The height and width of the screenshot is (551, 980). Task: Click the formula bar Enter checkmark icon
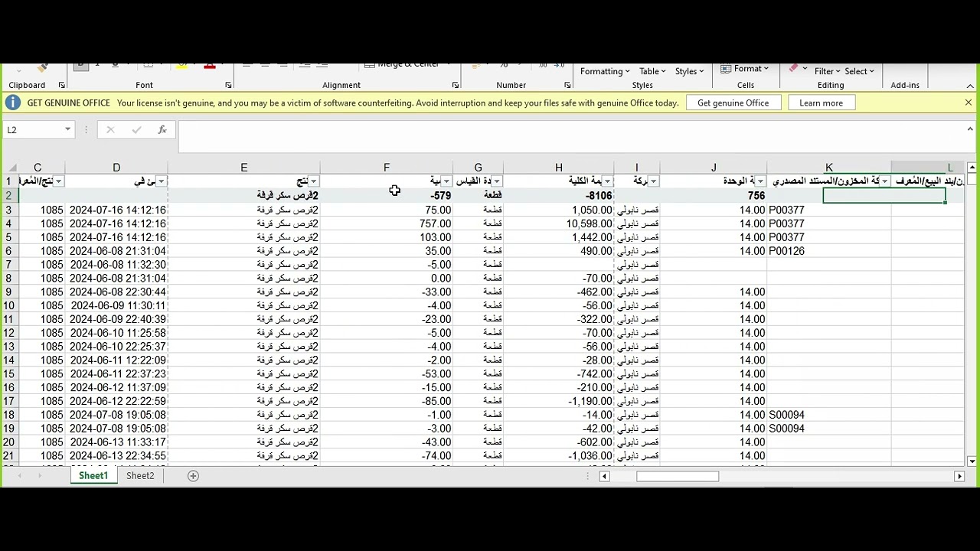[136, 130]
